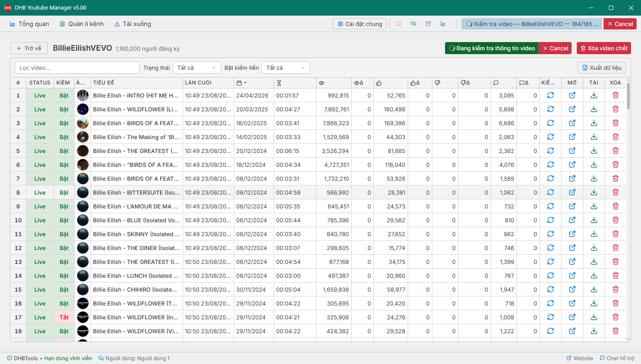Delete The Making of 'BI... video row

tap(615, 137)
